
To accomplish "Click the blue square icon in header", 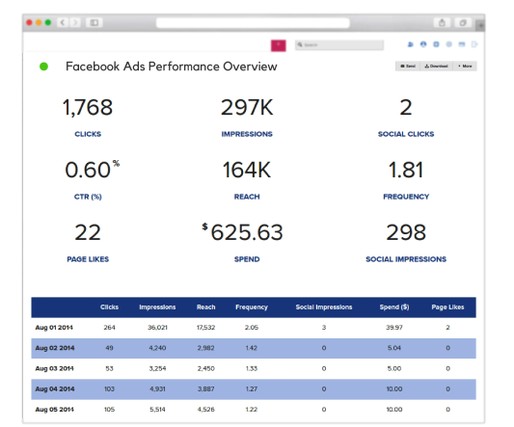I will [436, 44].
